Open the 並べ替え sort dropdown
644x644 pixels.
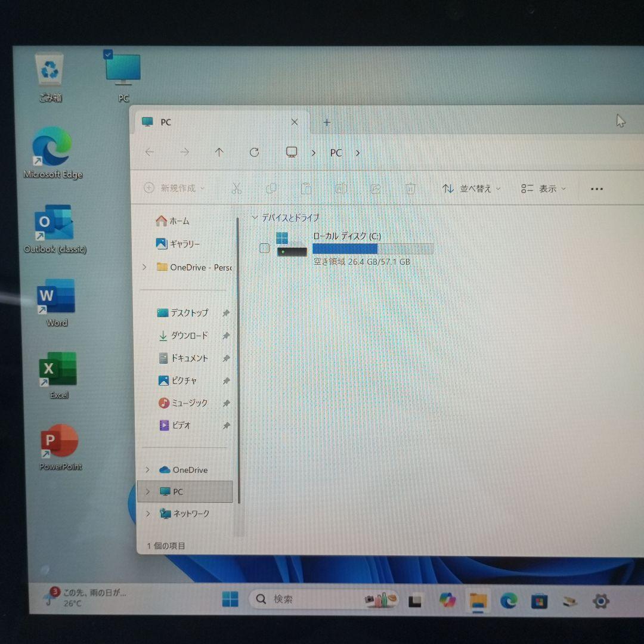471,188
